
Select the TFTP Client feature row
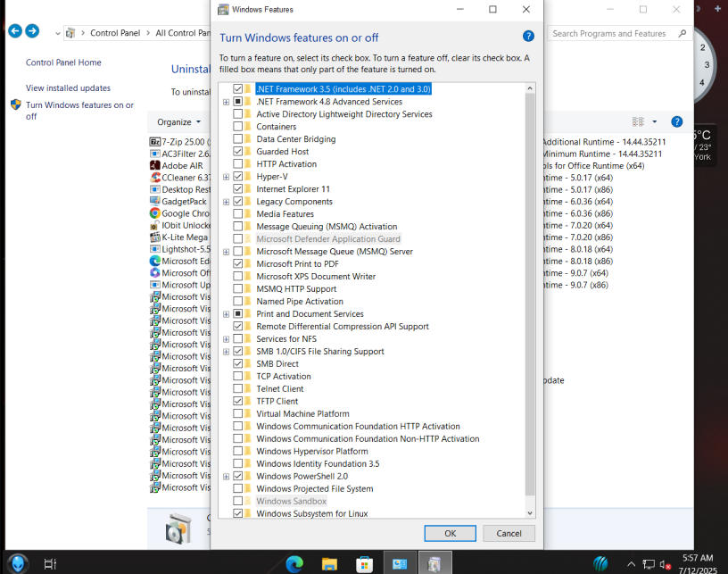277,401
